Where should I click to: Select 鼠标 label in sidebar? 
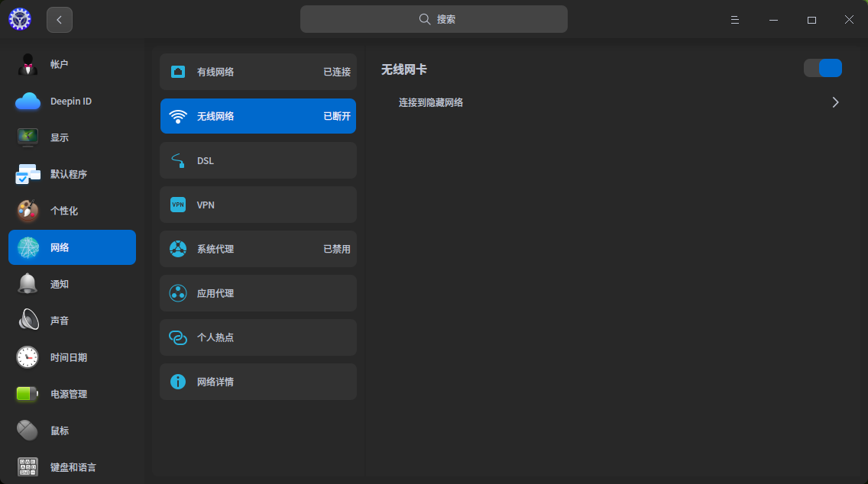(60, 431)
